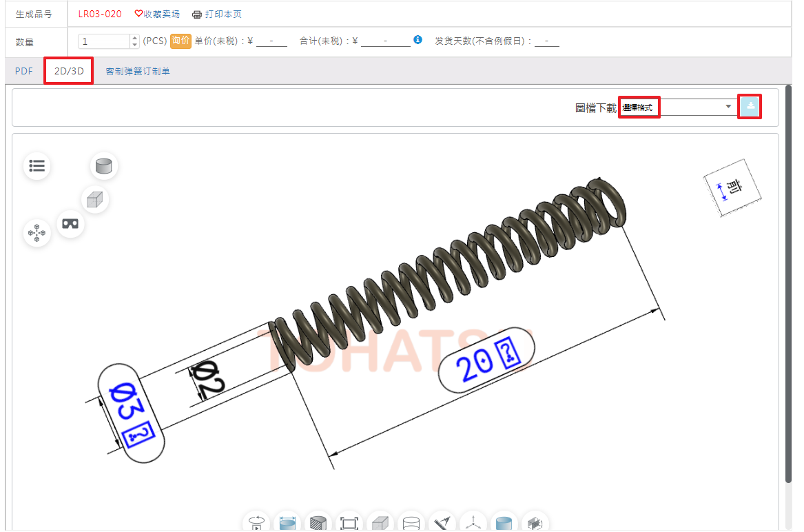Image resolution: width=804 pixels, height=532 pixels.
Task: Click the gray cube view icon at upper left
Action: [95, 200]
